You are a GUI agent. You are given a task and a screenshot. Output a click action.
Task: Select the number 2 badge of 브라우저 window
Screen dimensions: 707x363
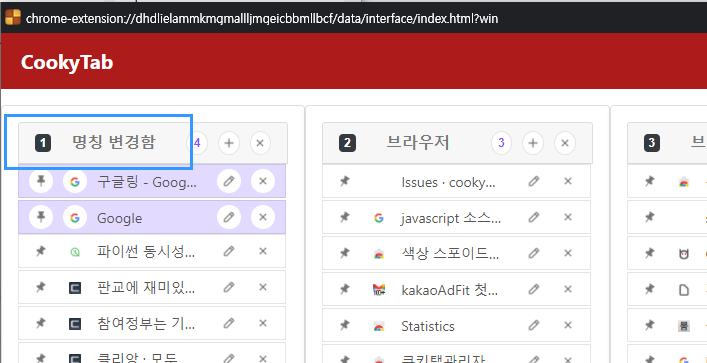[x=347, y=143]
